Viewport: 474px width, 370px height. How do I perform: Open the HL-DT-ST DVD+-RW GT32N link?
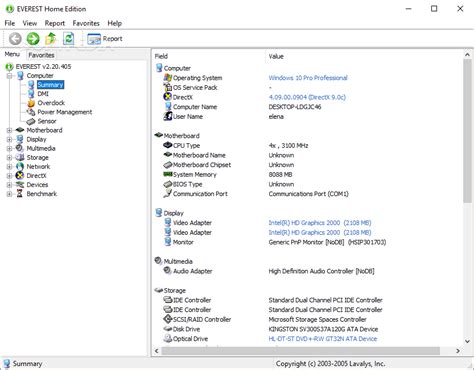(x=323, y=339)
